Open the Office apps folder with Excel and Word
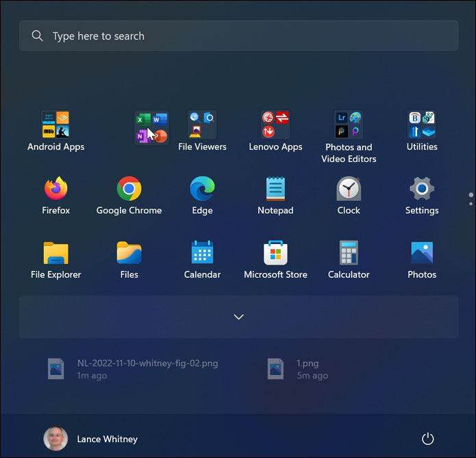476x458 pixels. (152, 128)
